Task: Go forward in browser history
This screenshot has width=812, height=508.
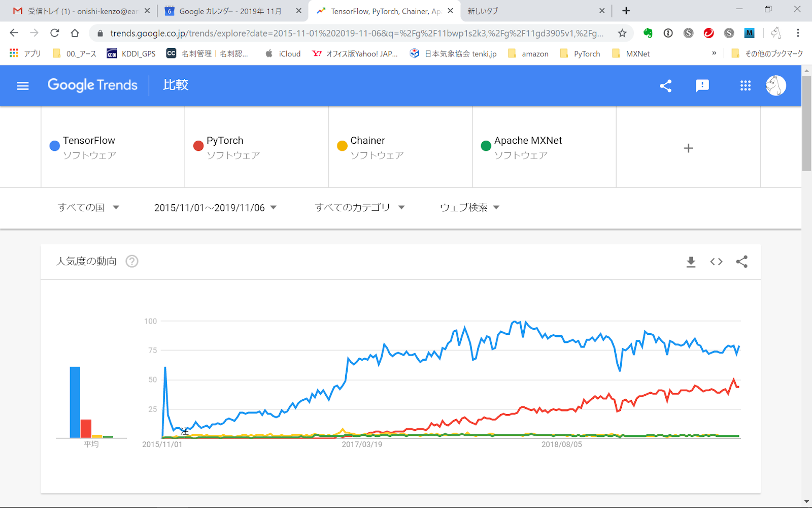Action: click(34, 33)
